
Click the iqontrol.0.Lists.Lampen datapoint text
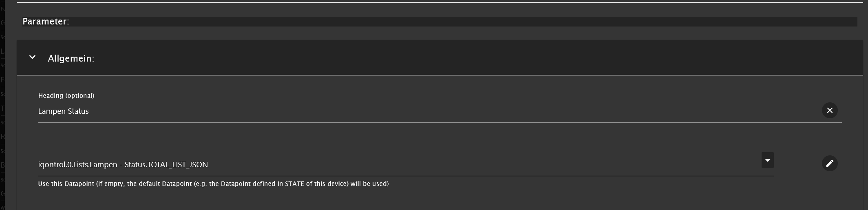pyautogui.click(x=123, y=165)
